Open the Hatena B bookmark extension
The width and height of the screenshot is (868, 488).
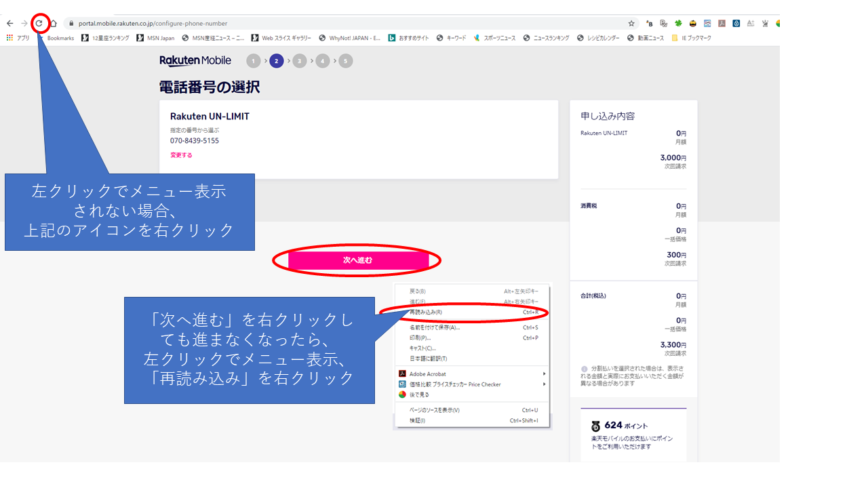coord(649,23)
